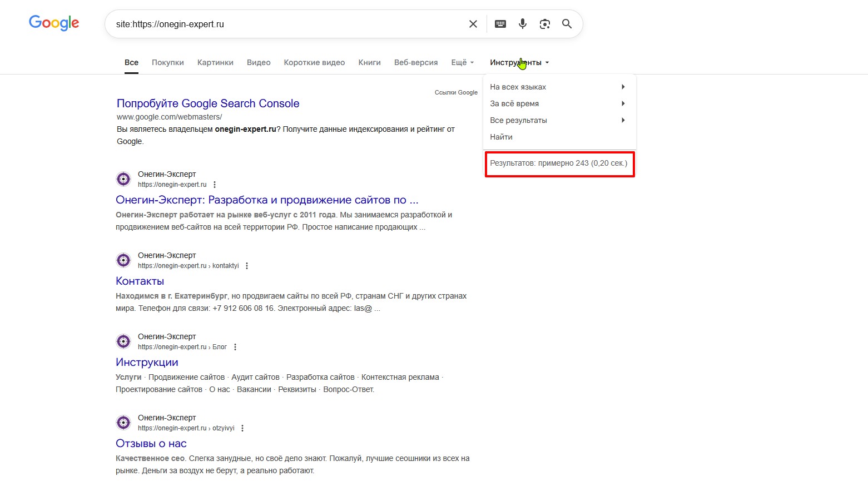Viewport: 868px width, 486px height.
Task: Click the favicon of the Отзывы о нас result
Action: [123, 423]
